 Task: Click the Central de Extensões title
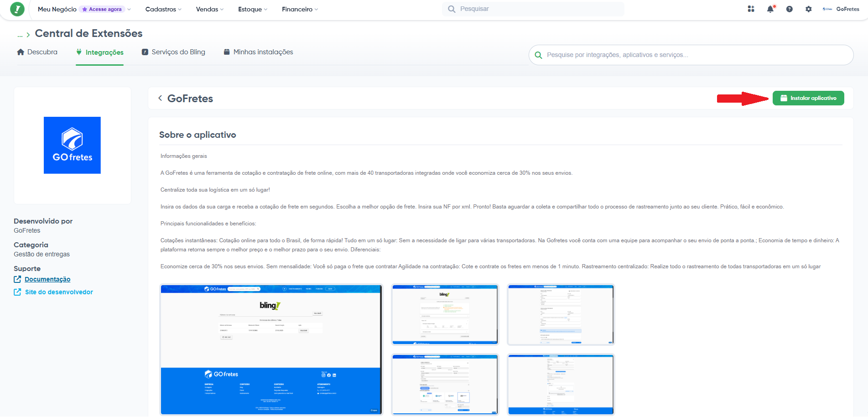(x=88, y=33)
